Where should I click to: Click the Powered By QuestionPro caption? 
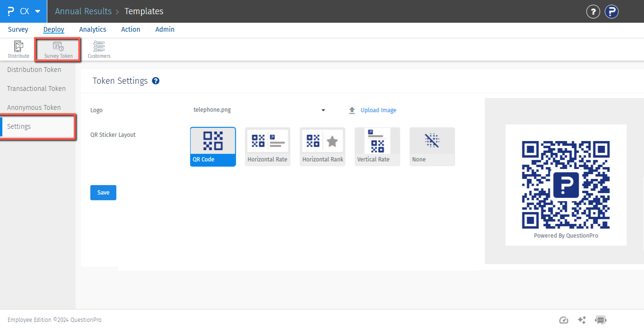(x=566, y=235)
